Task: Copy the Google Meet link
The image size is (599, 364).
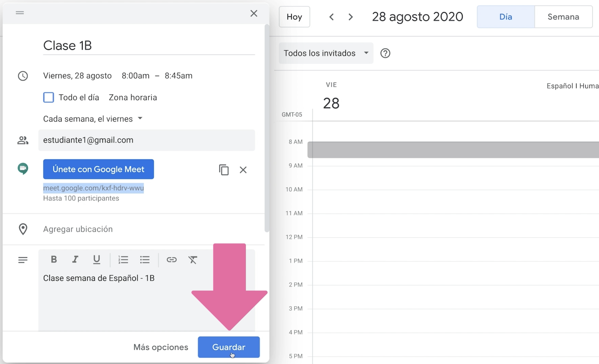Action: point(223,170)
